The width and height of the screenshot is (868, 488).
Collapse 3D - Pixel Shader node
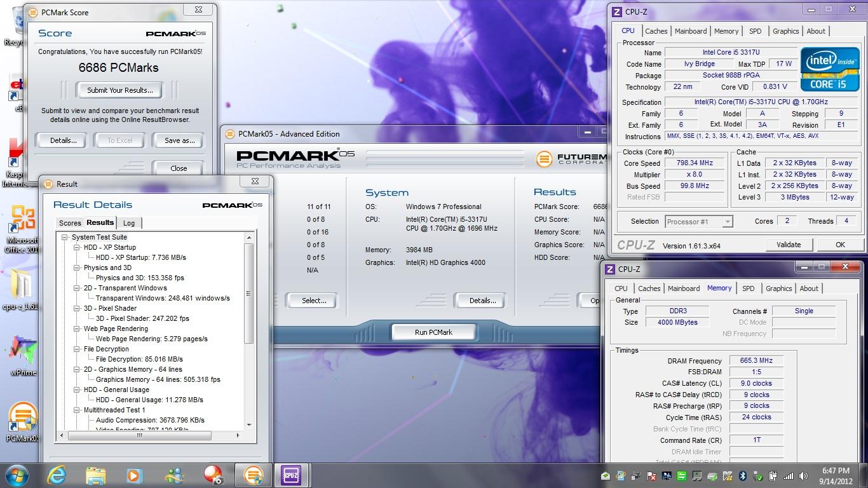(76, 308)
